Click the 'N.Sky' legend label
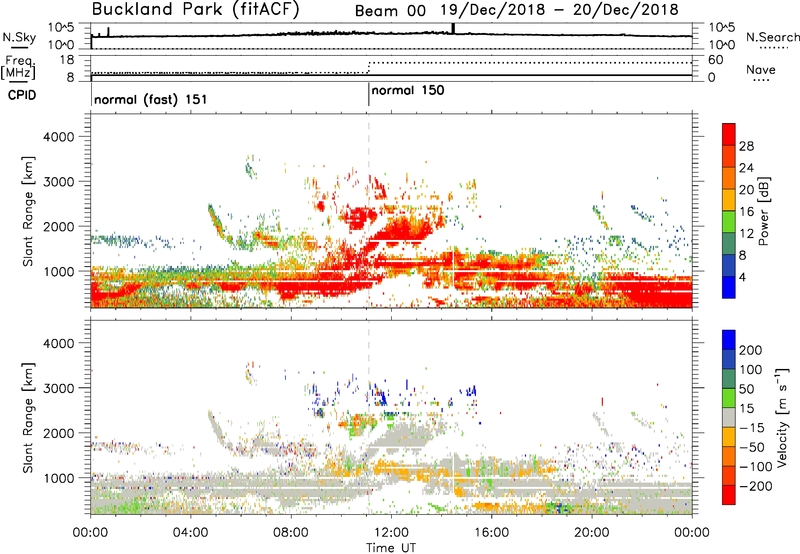Image resolution: width=800 pixels, height=554 pixels. click(19, 37)
